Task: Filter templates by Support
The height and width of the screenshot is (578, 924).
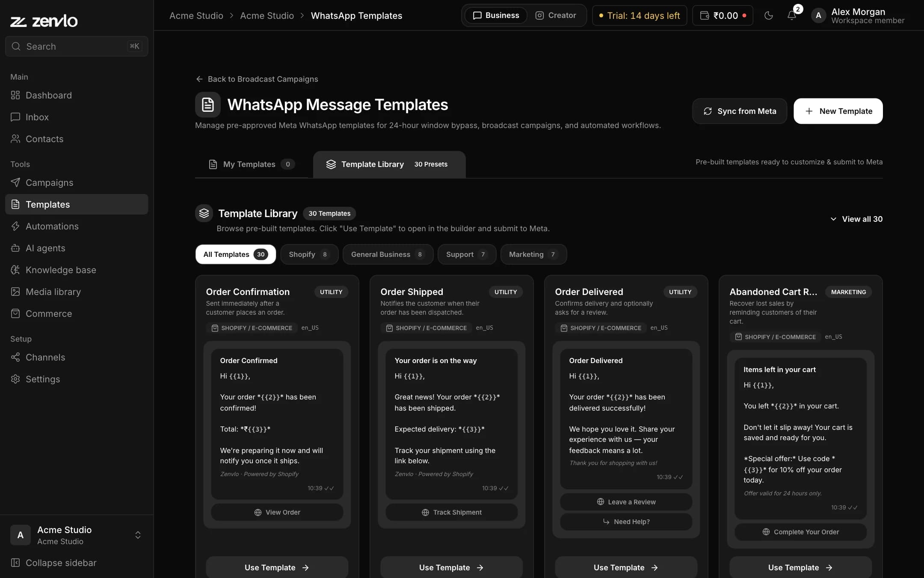Action: point(467,254)
